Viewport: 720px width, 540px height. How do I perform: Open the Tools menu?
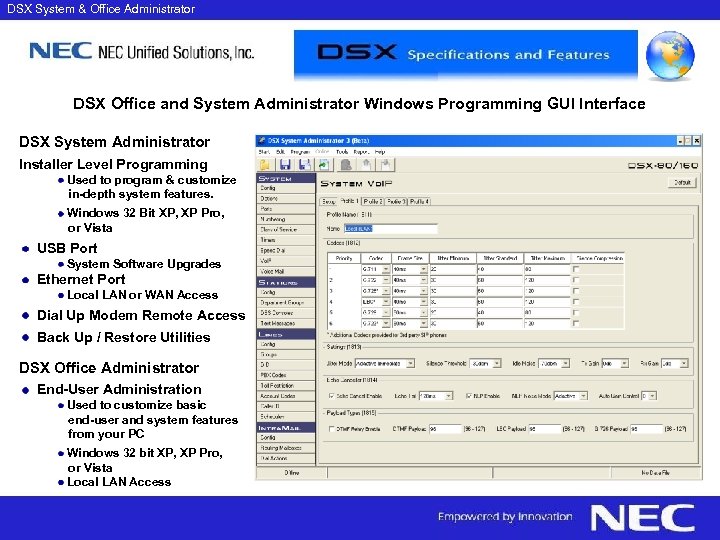pos(342,152)
